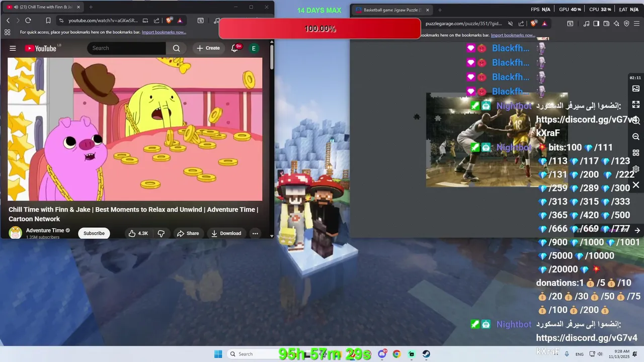Open Brave VPN shield in puzzle window
Image resolution: width=644 pixels, height=362 pixels.
pyautogui.click(x=626, y=23)
